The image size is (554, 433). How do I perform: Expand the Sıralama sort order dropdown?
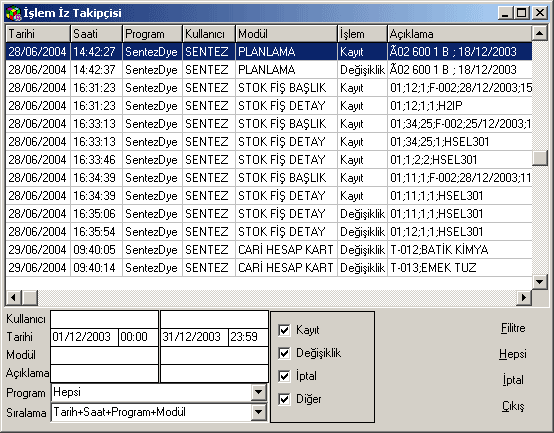click(259, 412)
